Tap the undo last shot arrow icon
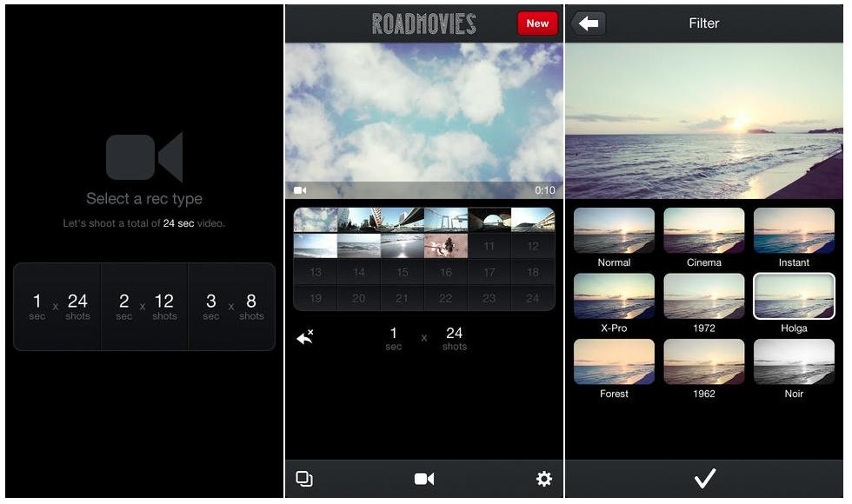The height and width of the screenshot is (504, 852). [305, 337]
